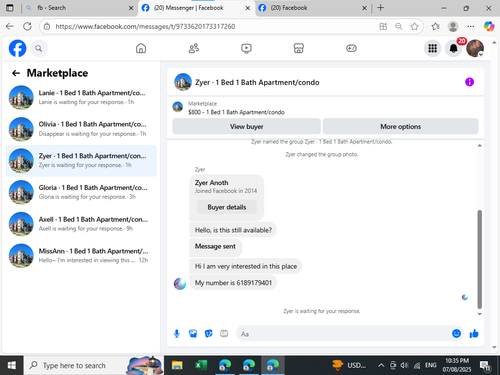
Task: Open the taskbar notification center
Action: [484, 366]
